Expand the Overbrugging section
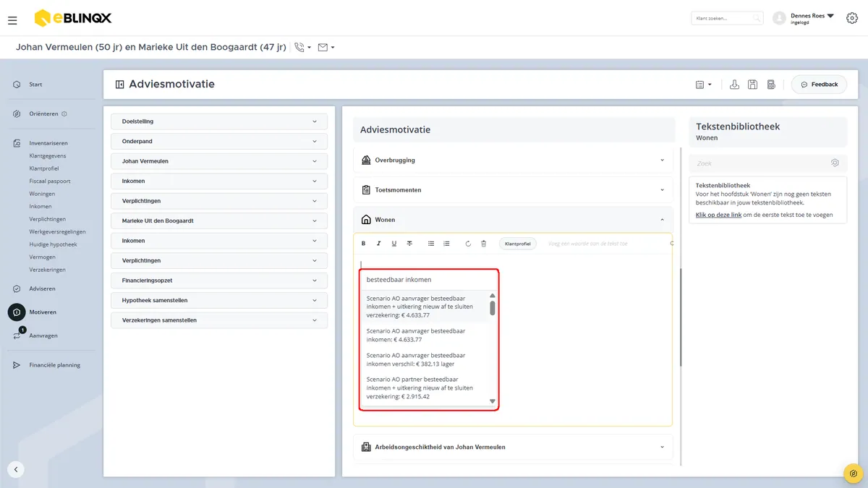Image resolution: width=868 pixels, height=488 pixels. (x=513, y=160)
